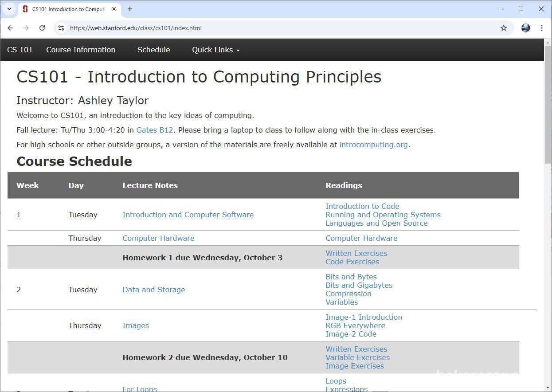Screen dimensions: 552x392
Task: Open a new tab with plus button
Action: pos(130,9)
